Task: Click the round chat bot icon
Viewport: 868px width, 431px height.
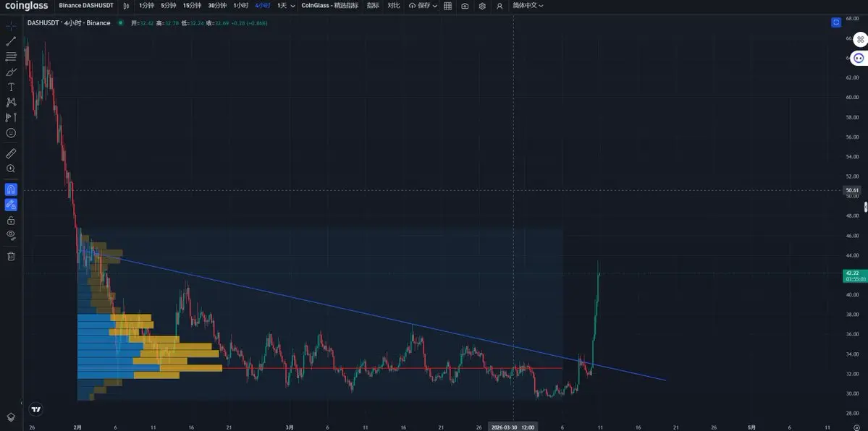Action: coord(859,58)
